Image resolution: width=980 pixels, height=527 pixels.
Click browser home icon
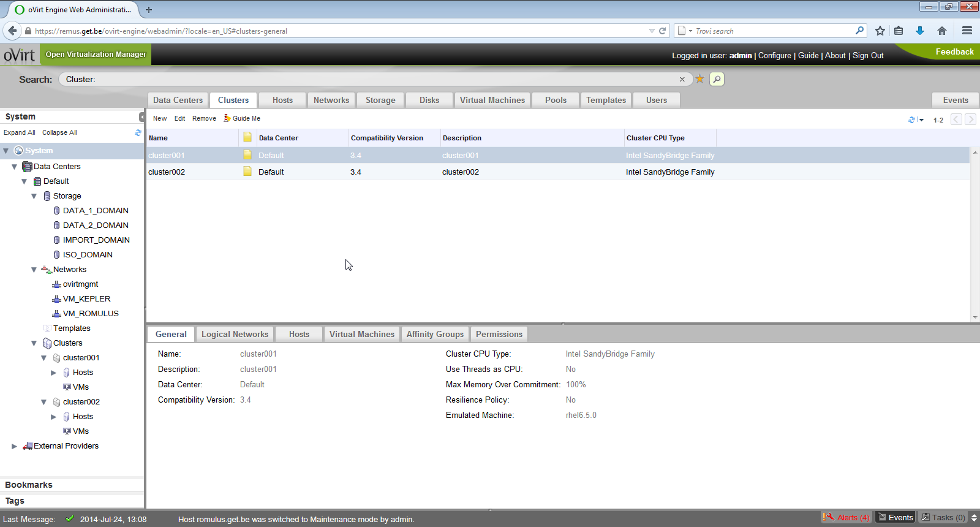(942, 31)
